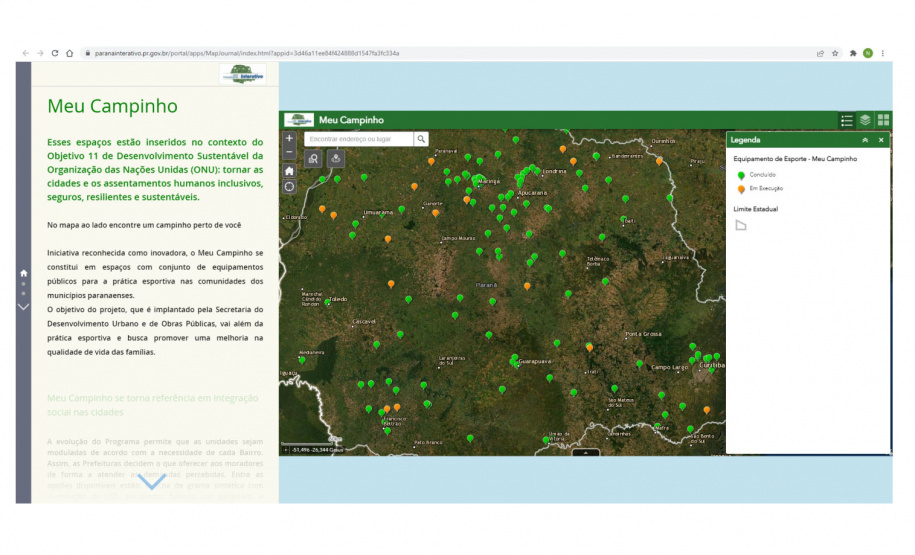
Task: Open browser home page icon
Action: 69,53
